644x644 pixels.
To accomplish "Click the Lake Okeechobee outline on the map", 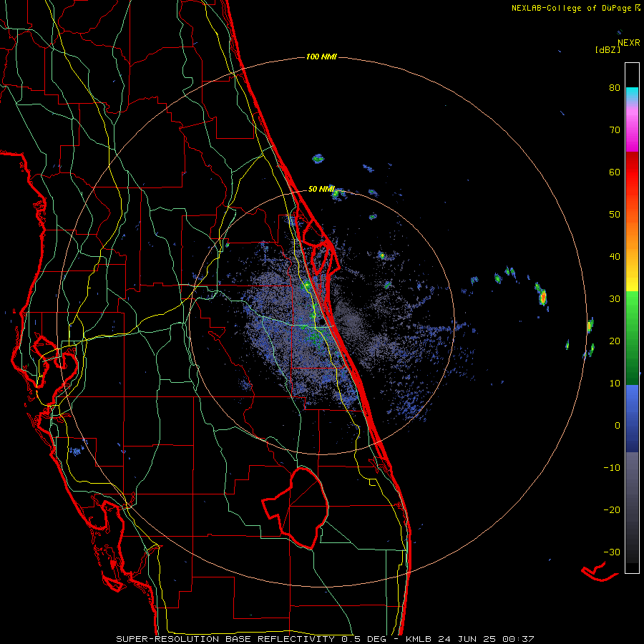I will coord(296,508).
